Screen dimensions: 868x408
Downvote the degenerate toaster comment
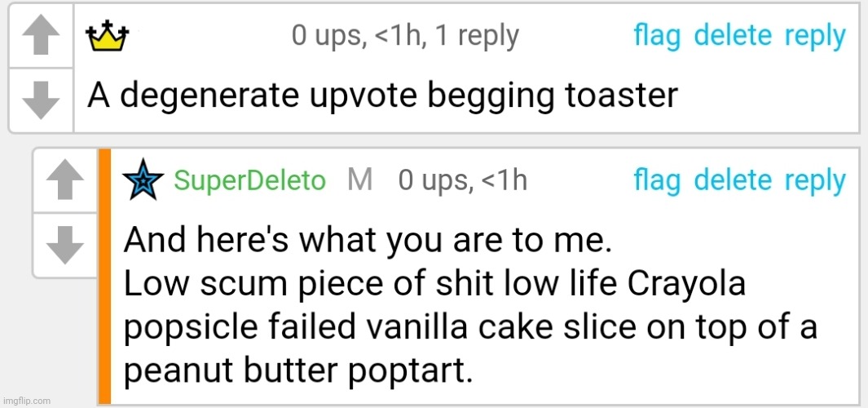coord(40,100)
